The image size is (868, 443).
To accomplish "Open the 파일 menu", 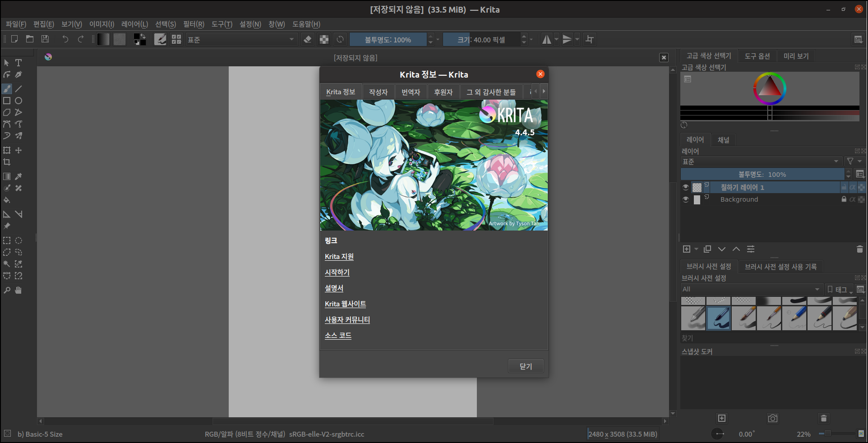I will 16,24.
